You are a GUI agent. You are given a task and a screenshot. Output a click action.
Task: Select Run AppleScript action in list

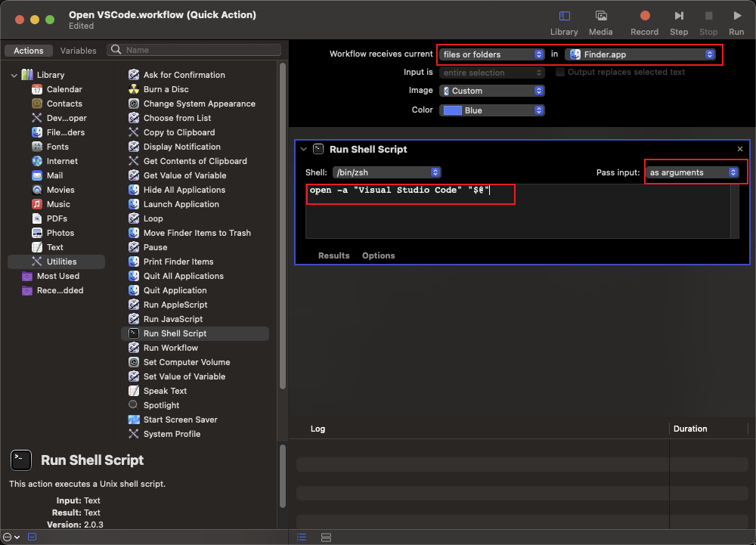pyautogui.click(x=175, y=305)
